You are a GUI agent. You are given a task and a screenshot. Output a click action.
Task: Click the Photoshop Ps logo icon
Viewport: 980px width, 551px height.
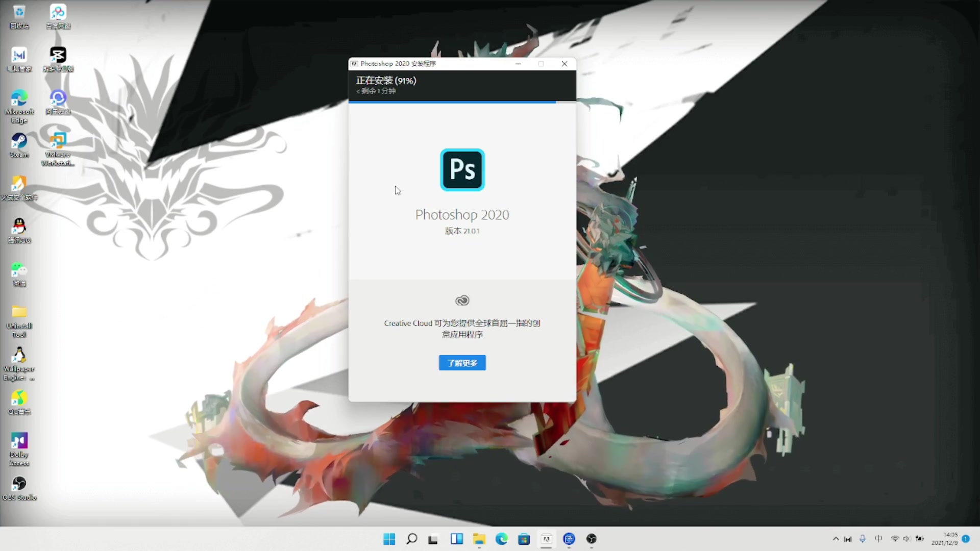[x=462, y=170]
